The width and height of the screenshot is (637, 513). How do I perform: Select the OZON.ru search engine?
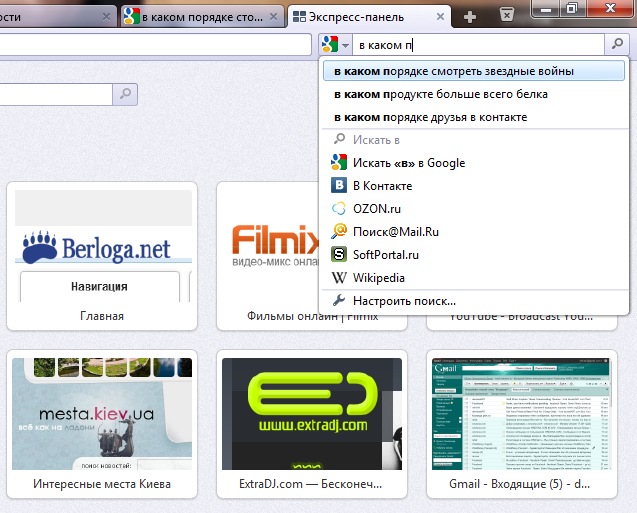click(x=474, y=209)
